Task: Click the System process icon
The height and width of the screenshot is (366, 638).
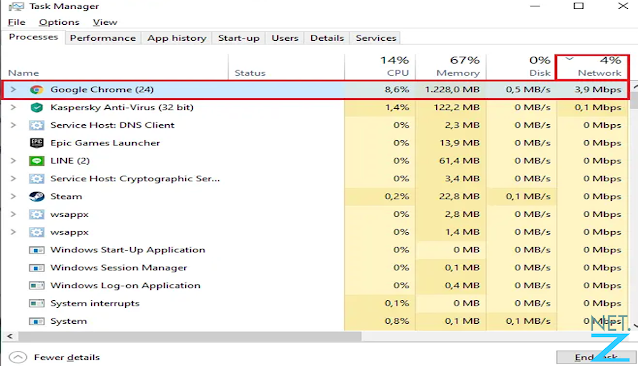Action: (x=37, y=322)
